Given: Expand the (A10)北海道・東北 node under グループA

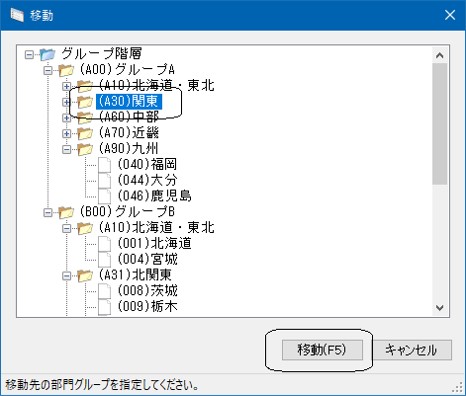Looking at the screenshot, I should tap(67, 86).
